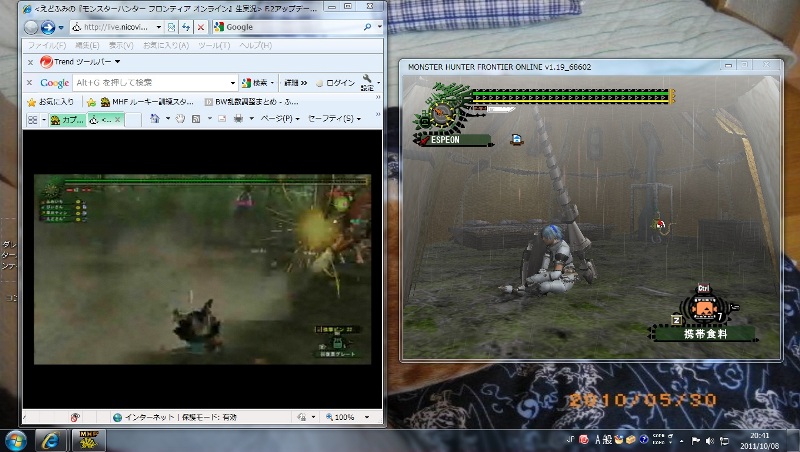Open the MHF ルーキー favorites link
Screen dimensions: 800x452
tap(147, 102)
